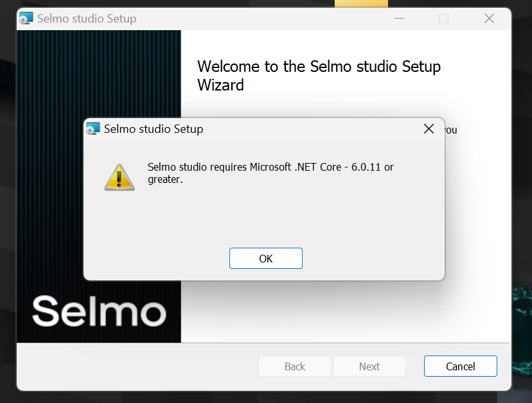Click the white Selmo logo on banner
Viewport: 532px width, 403px height.
[99, 311]
